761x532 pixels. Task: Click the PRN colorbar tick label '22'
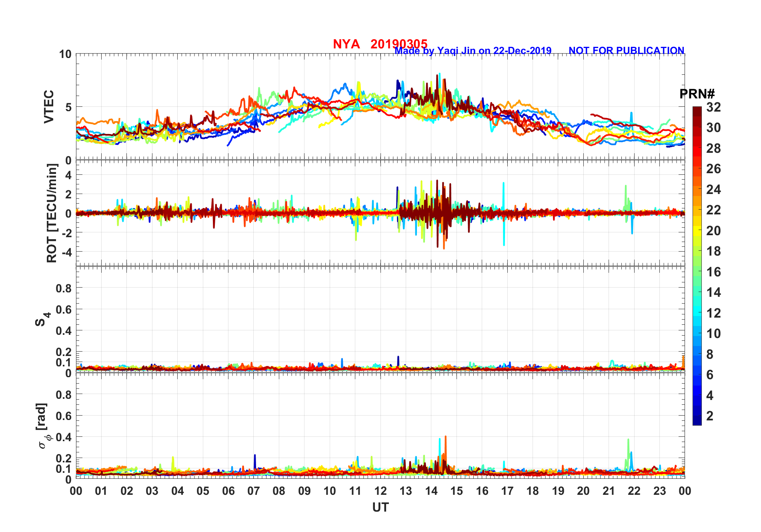point(713,210)
